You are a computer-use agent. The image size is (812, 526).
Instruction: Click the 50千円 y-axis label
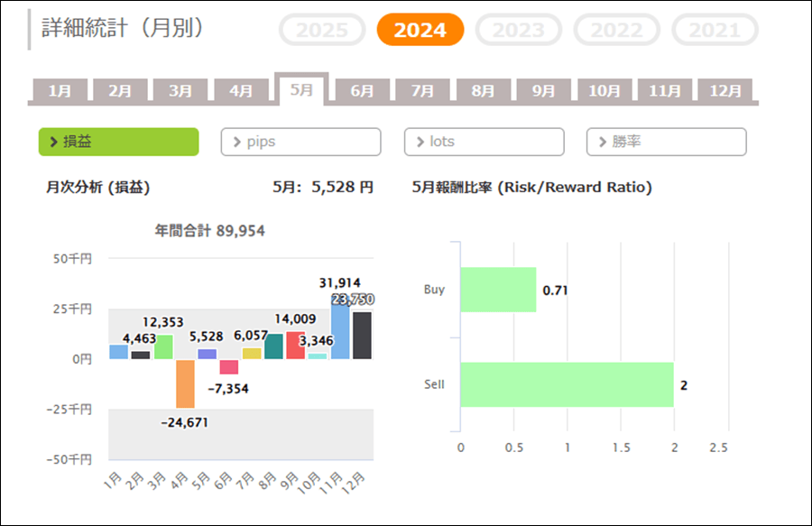point(72,258)
